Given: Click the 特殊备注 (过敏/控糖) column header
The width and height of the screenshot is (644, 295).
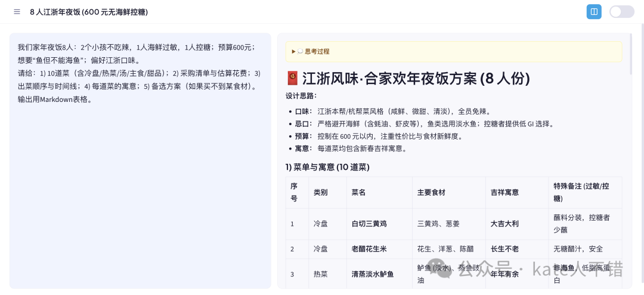Looking at the screenshot, I should click(585, 192).
